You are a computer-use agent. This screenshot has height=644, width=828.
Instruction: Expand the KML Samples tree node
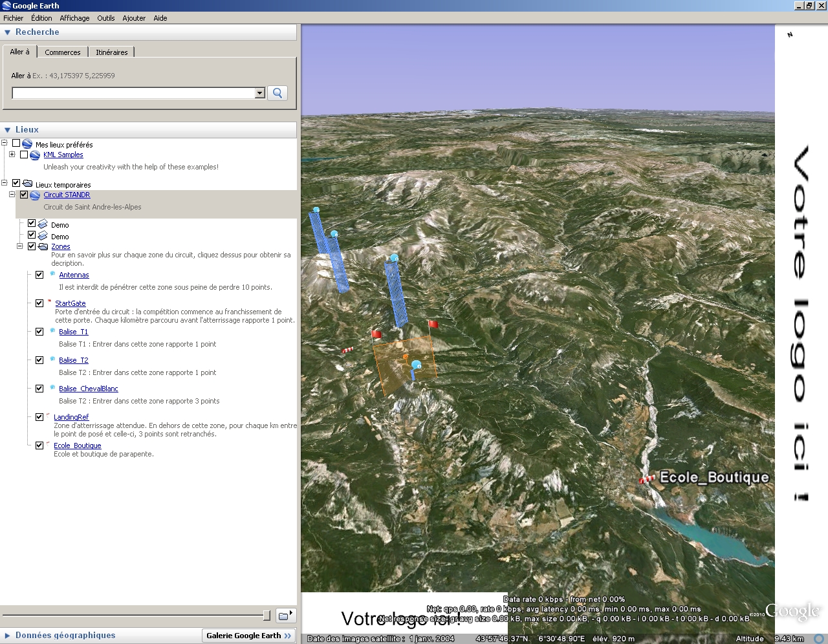[x=12, y=155]
